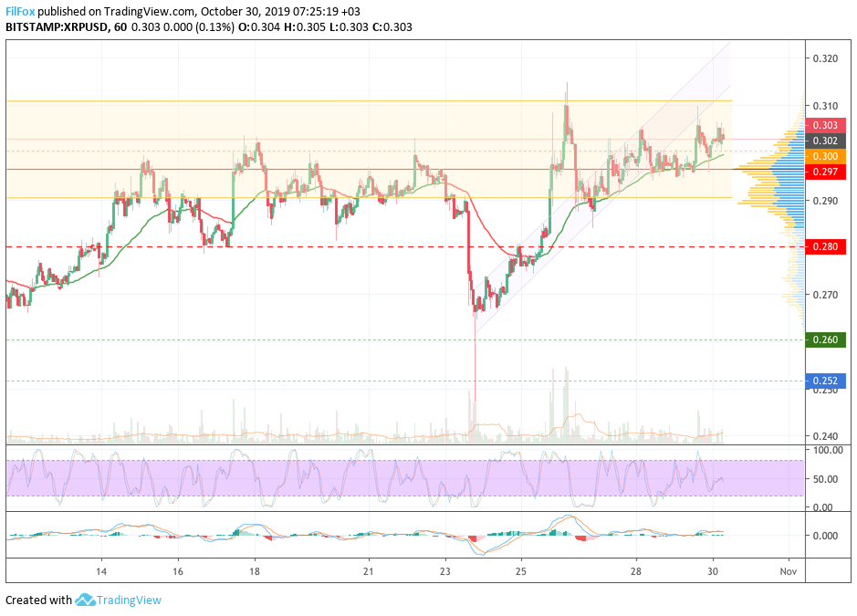
Task: Click the green 0.260 price label
Action: (825, 339)
